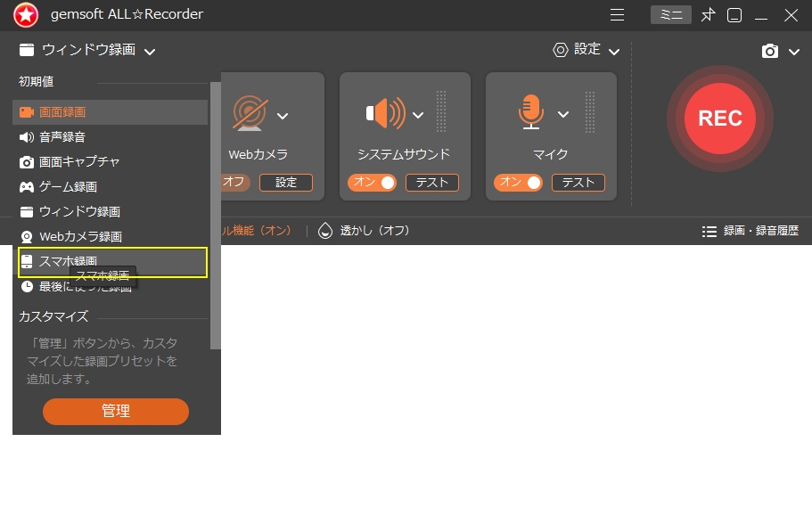Viewport: 812px width, 524px height.
Task: Click the 透かし watermark droplet icon
Action: (325, 231)
